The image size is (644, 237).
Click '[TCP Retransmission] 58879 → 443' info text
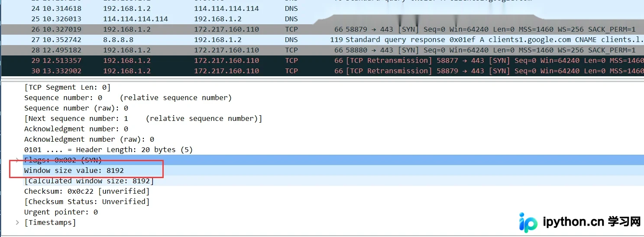coord(415,71)
